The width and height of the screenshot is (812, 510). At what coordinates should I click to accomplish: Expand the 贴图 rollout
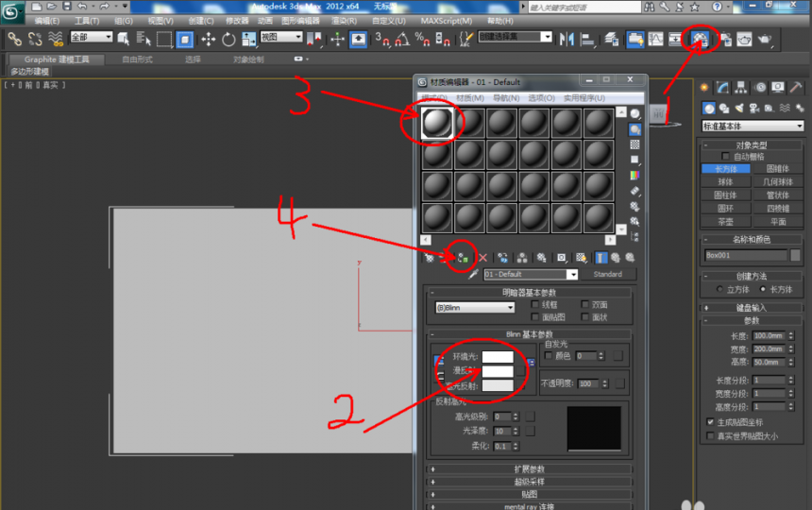[x=530, y=494]
